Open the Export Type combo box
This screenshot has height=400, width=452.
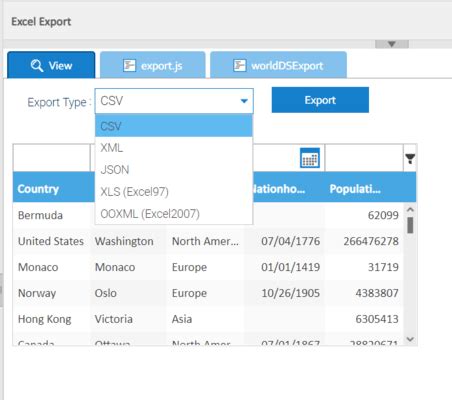click(174, 101)
